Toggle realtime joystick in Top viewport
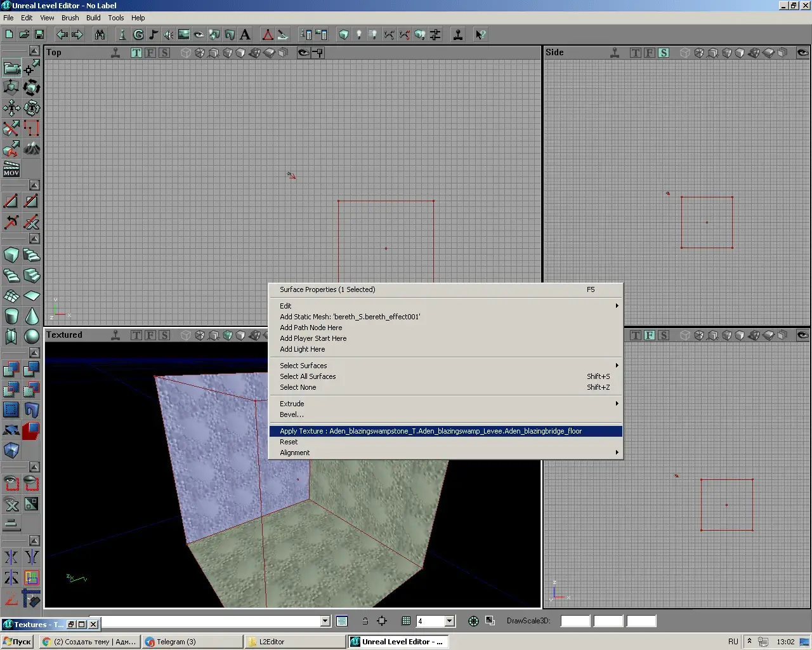This screenshot has height=650, width=812. click(115, 53)
